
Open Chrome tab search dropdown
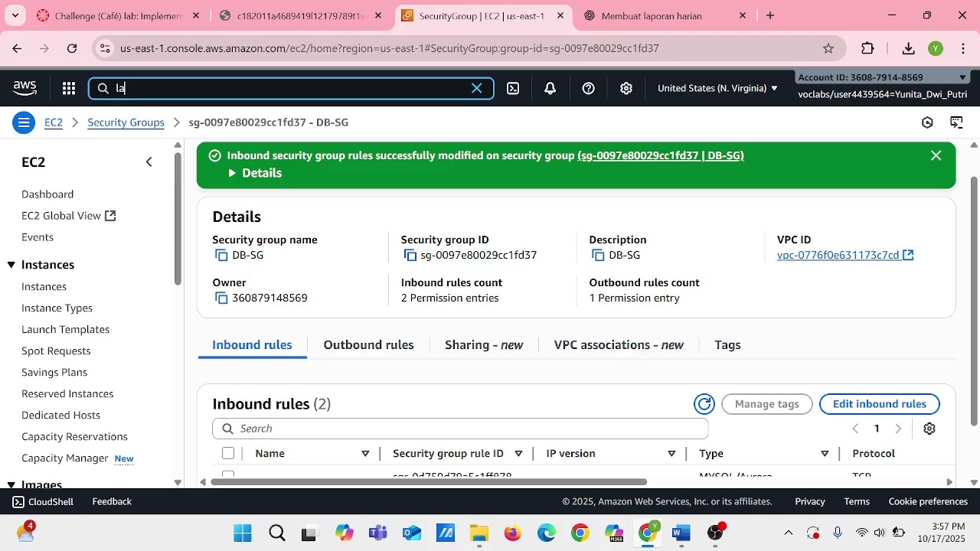click(15, 15)
